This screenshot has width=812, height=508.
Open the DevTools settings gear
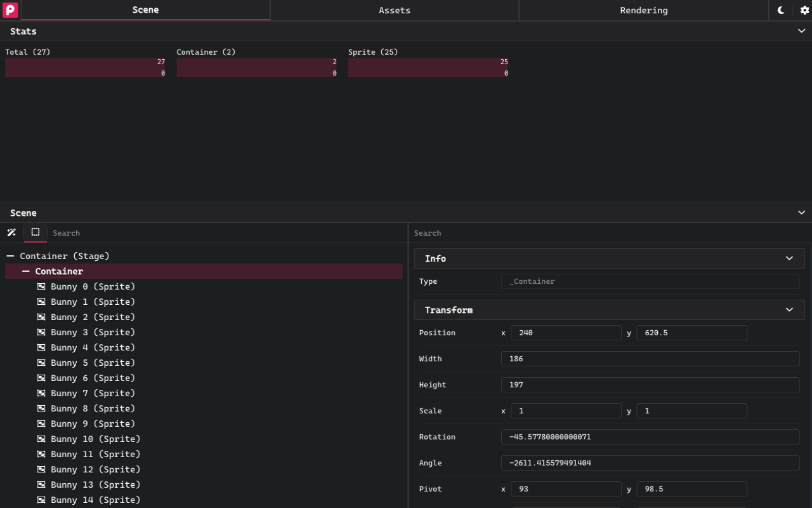(x=804, y=10)
